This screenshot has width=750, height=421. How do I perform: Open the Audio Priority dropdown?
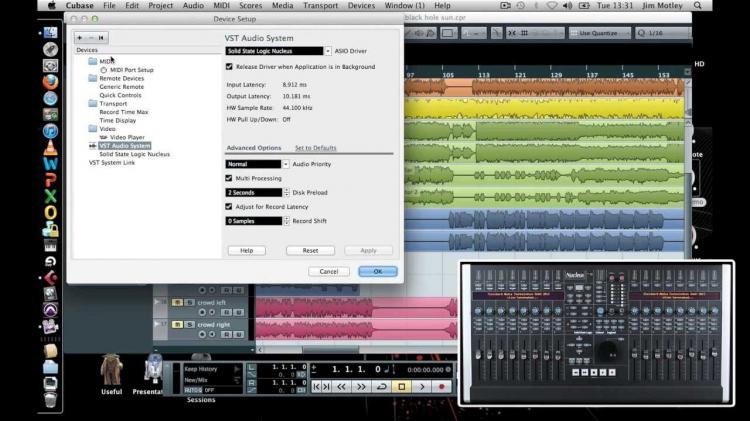286,164
